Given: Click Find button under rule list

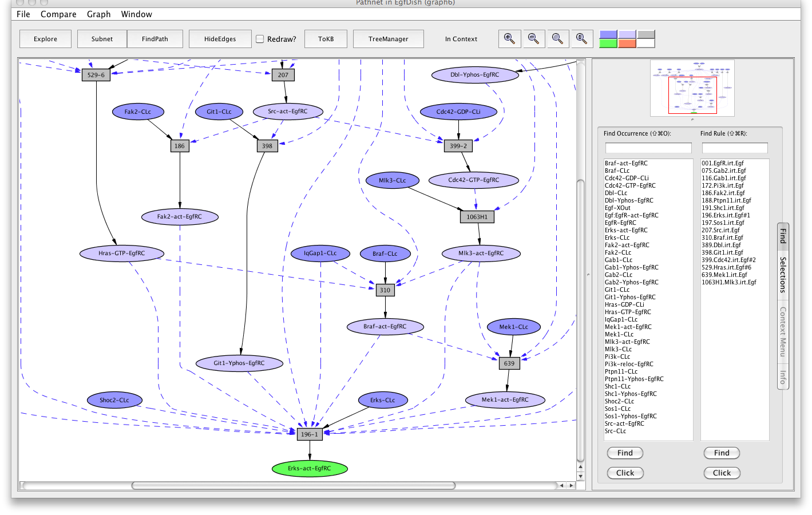Looking at the screenshot, I should pos(722,453).
